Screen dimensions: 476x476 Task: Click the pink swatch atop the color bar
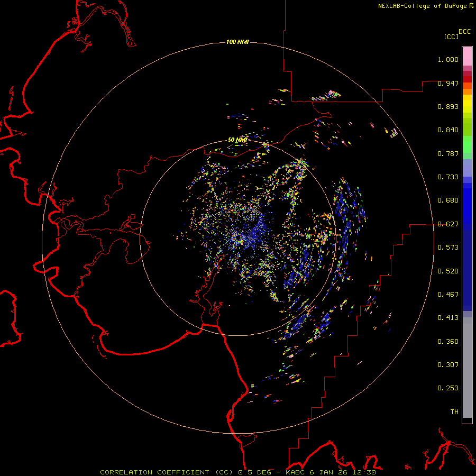point(467,56)
